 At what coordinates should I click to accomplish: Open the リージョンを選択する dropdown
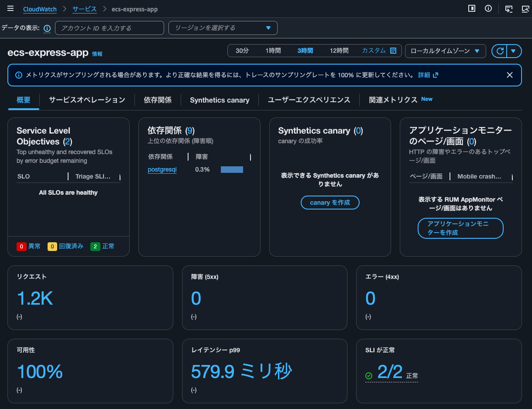tap(223, 27)
